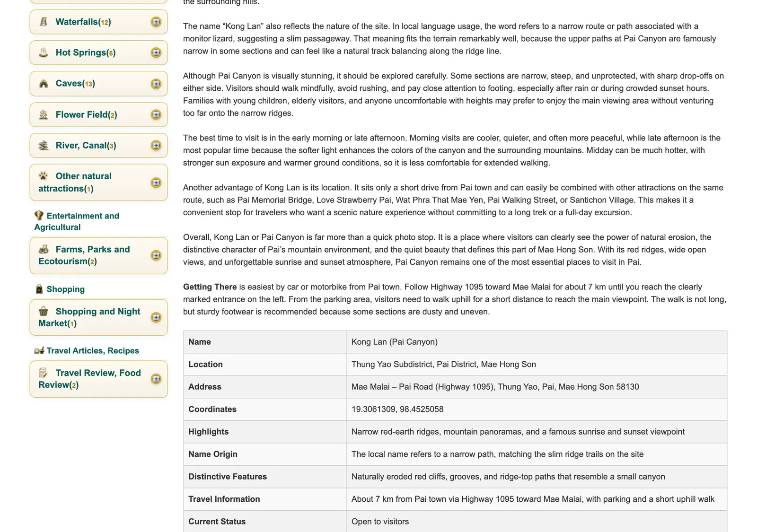Viewport: 757px width, 532px height.
Task: Click the Caves category icon
Action: point(44,84)
